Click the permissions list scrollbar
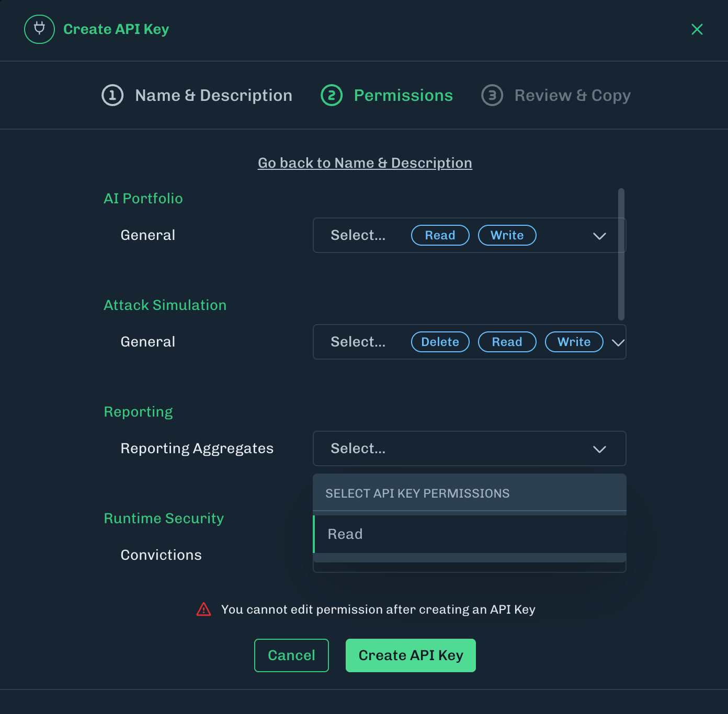The image size is (728, 714). [621, 254]
